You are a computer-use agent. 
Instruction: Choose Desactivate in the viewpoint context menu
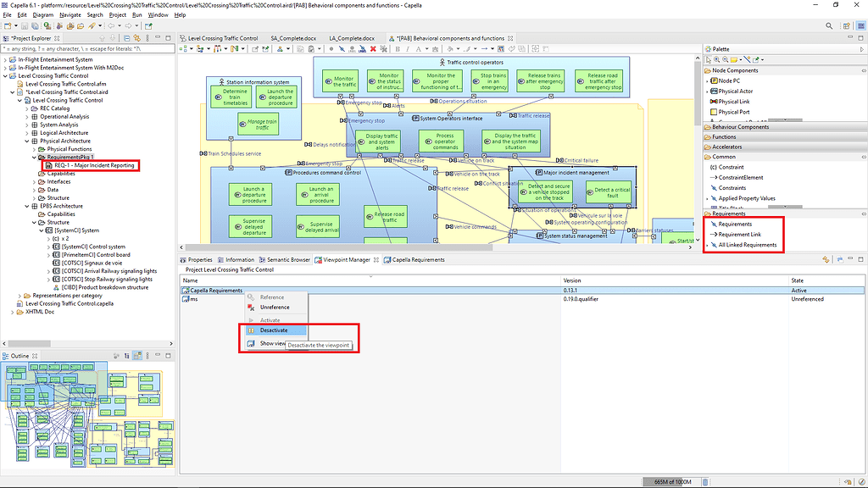(x=274, y=330)
